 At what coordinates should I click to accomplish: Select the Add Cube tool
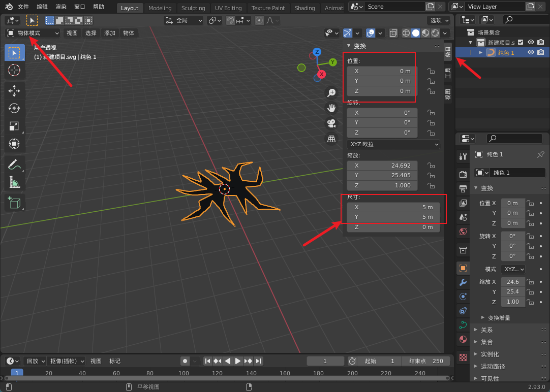pyautogui.click(x=14, y=203)
